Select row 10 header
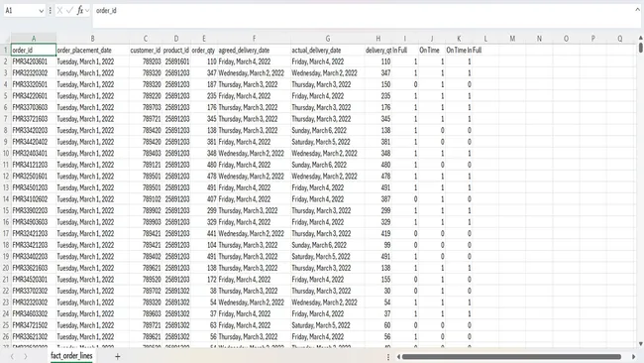This screenshot has width=644, height=363. pyautogui.click(x=5, y=154)
